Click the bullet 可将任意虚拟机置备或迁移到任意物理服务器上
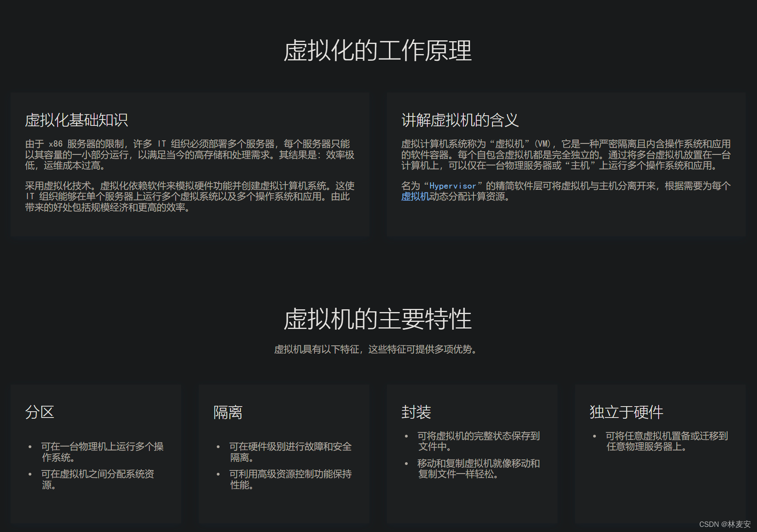 666,441
